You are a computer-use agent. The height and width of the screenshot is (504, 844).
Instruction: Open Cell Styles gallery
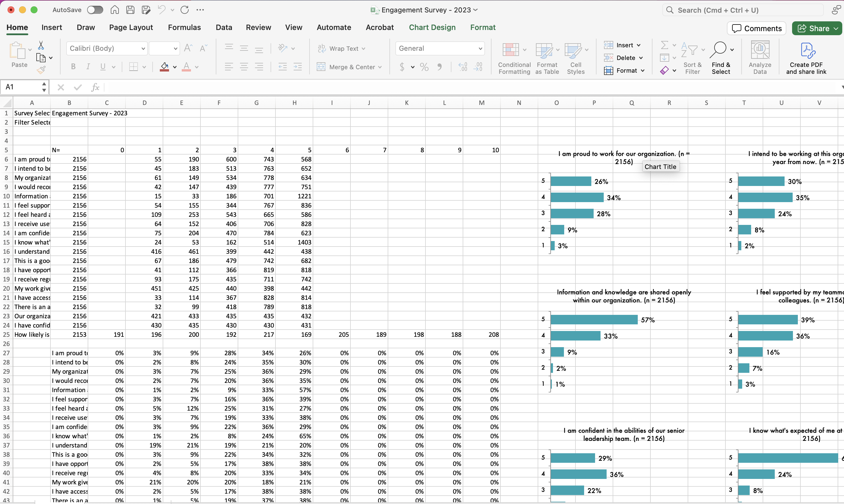click(576, 58)
